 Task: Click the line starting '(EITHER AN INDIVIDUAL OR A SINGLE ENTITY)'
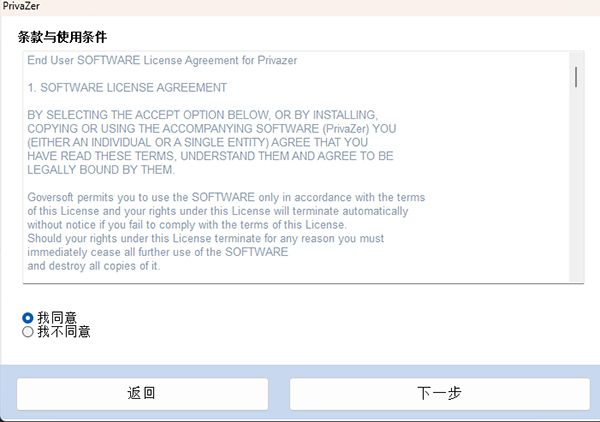point(197,142)
